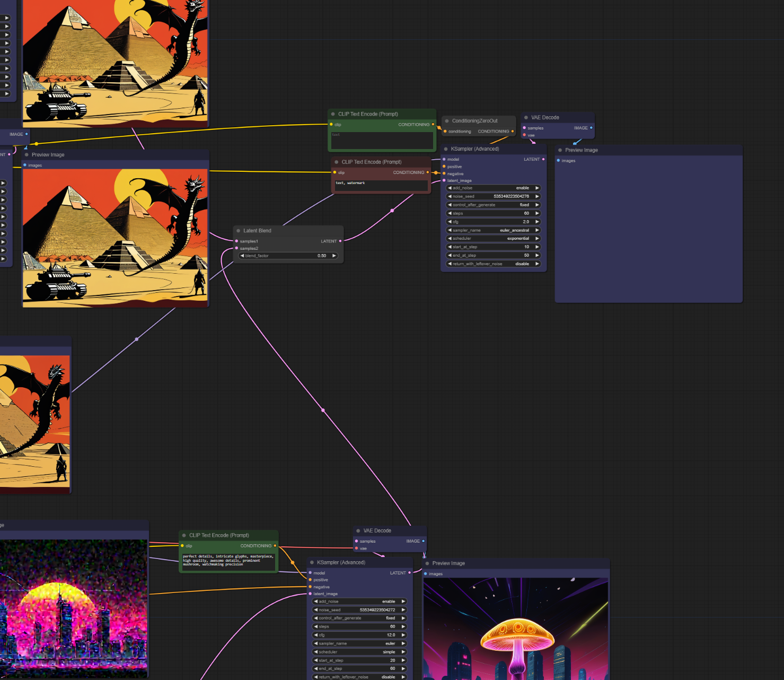Open the scheduler dropdown showing exponential
This screenshot has width=784, height=680.
[493, 238]
